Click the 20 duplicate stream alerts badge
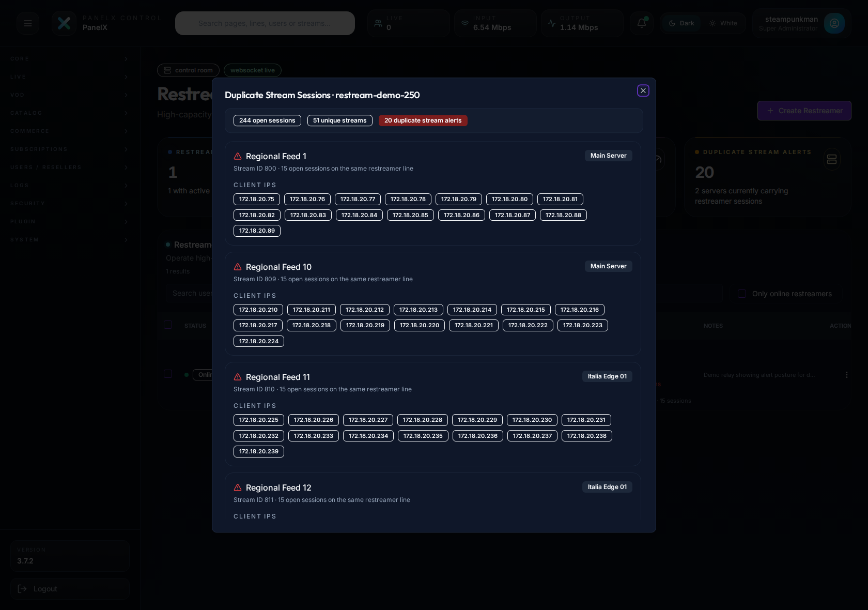 423,120
